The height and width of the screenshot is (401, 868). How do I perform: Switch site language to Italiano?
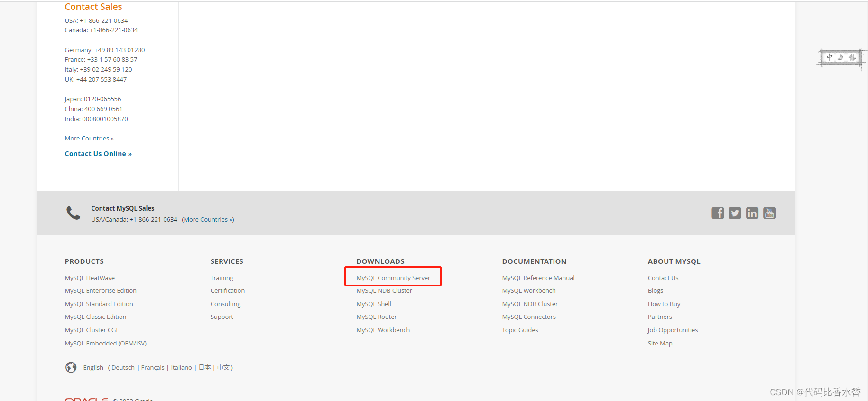click(x=182, y=368)
